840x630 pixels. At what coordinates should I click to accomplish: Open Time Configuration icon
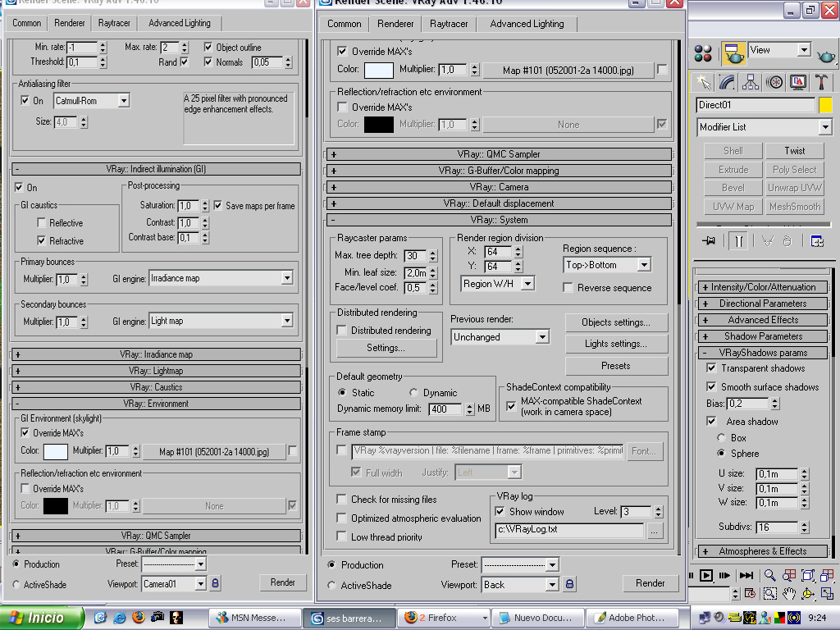point(750,594)
